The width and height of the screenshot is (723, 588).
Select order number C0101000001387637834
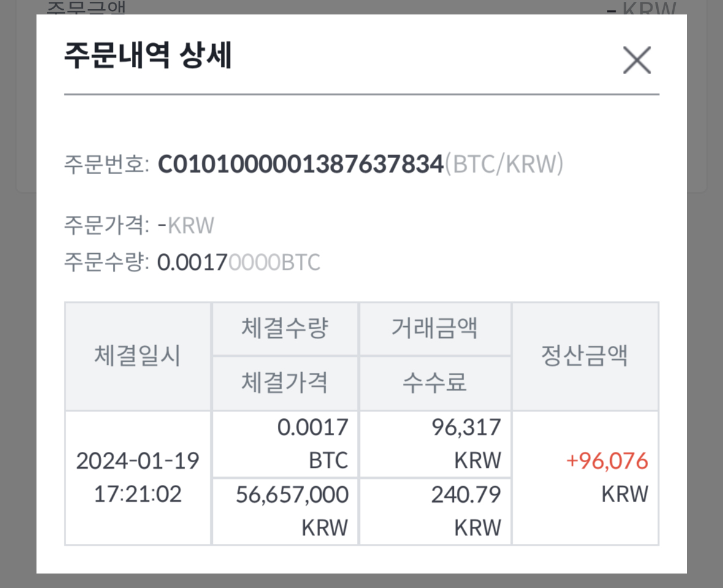pos(300,164)
